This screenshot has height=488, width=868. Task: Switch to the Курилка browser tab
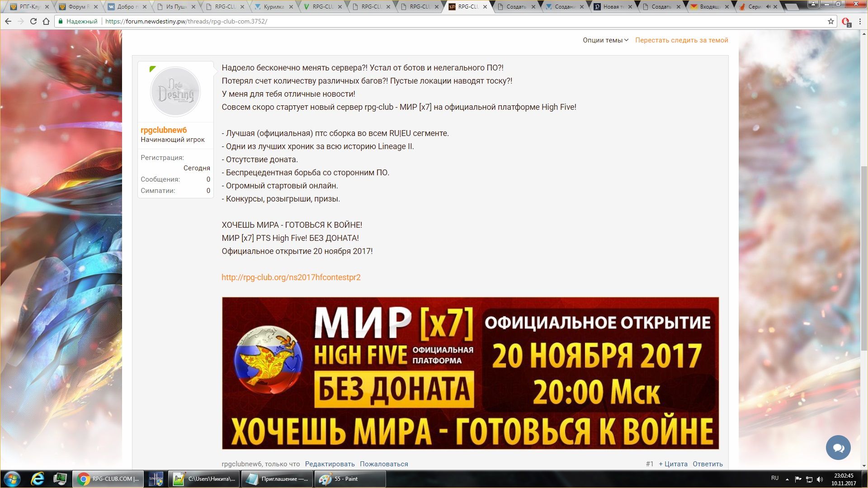click(x=274, y=7)
